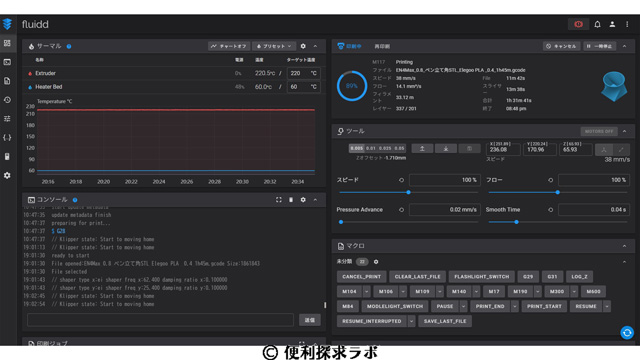
Task: Open the top-right three-dot menu
Action: click(x=627, y=24)
